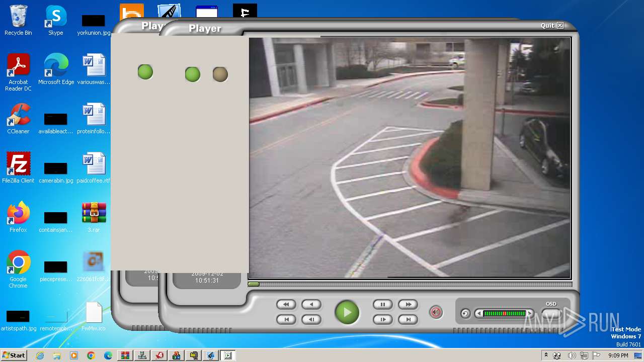
Task: Open File Explorer from the taskbar
Action: click(x=57, y=355)
